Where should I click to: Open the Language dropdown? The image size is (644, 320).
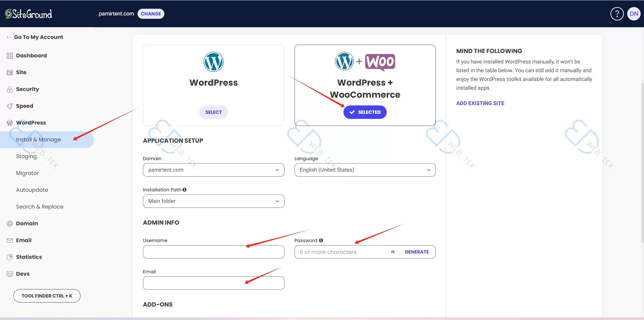tap(365, 170)
